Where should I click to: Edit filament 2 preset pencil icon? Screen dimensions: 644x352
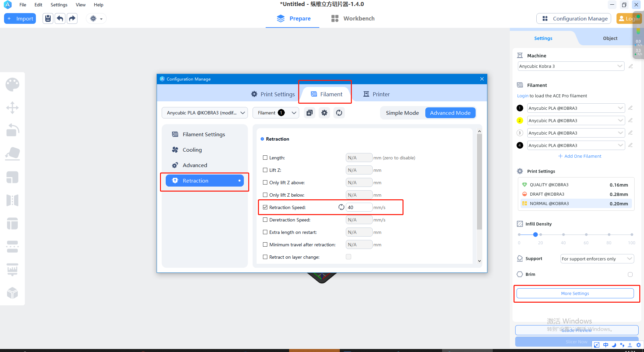[x=631, y=120]
